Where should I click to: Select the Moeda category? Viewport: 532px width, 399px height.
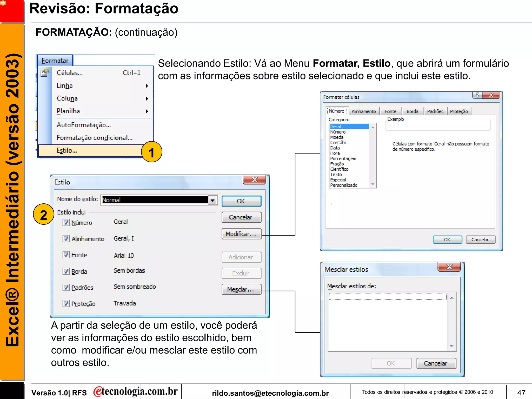[349, 137]
